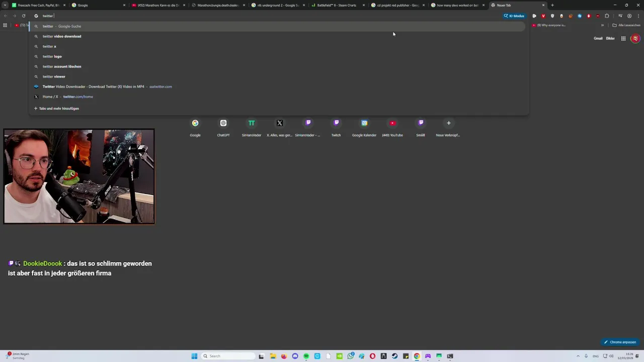Activate the KI-Modus button

click(514, 16)
